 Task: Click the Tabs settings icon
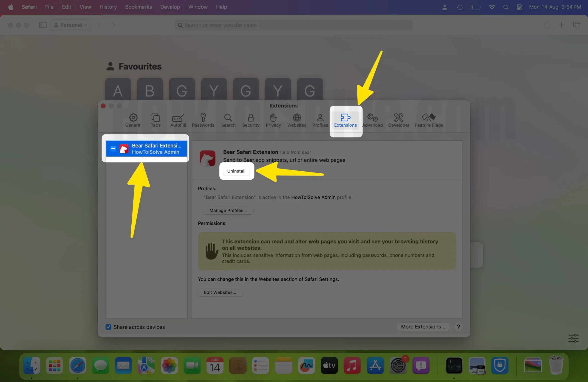(155, 120)
